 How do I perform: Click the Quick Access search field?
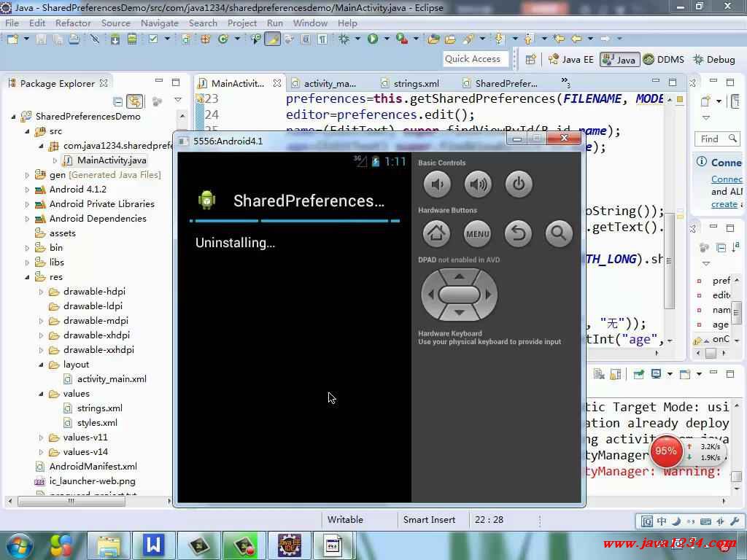click(473, 59)
